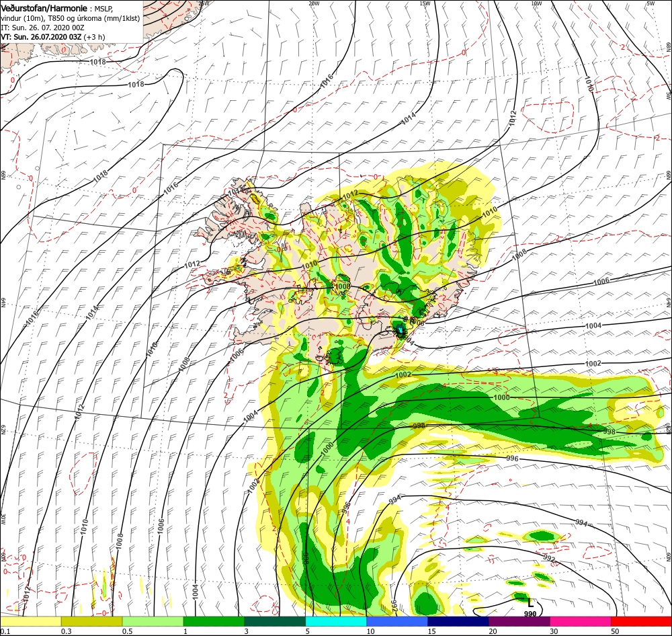Click the '1' legend scale value
The image size is (672, 636).
(x=185, y=632)
